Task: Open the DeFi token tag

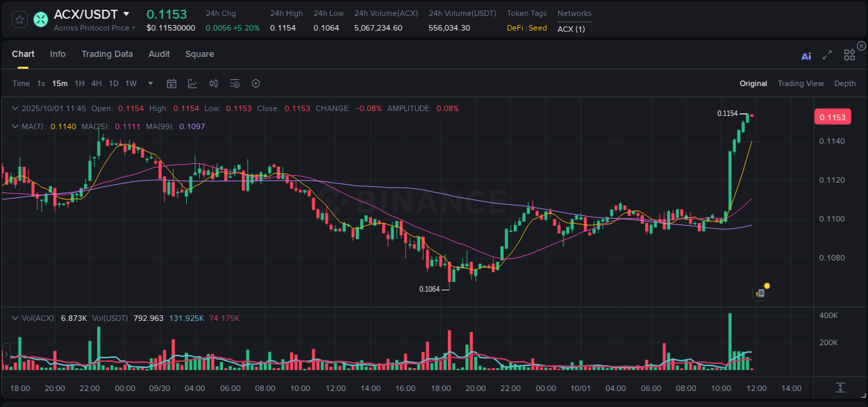Action: pyautogui.click(x=517, y=28)
